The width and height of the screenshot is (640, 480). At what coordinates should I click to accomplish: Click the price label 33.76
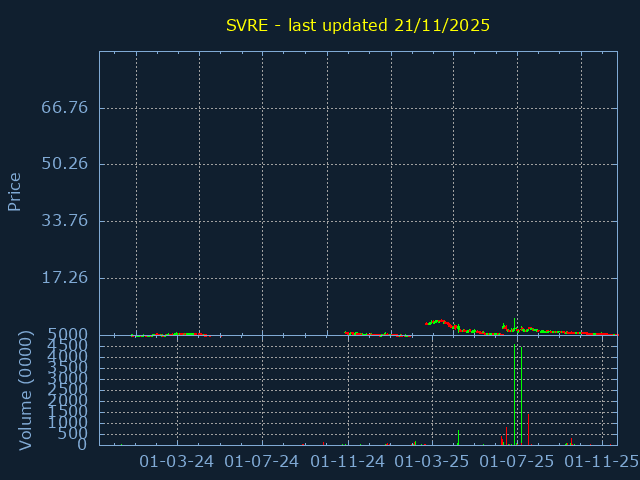(x=64, y=221)
